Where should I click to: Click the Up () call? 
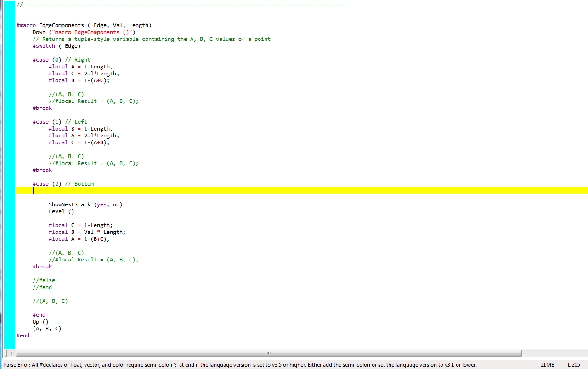tap(40, 322)
